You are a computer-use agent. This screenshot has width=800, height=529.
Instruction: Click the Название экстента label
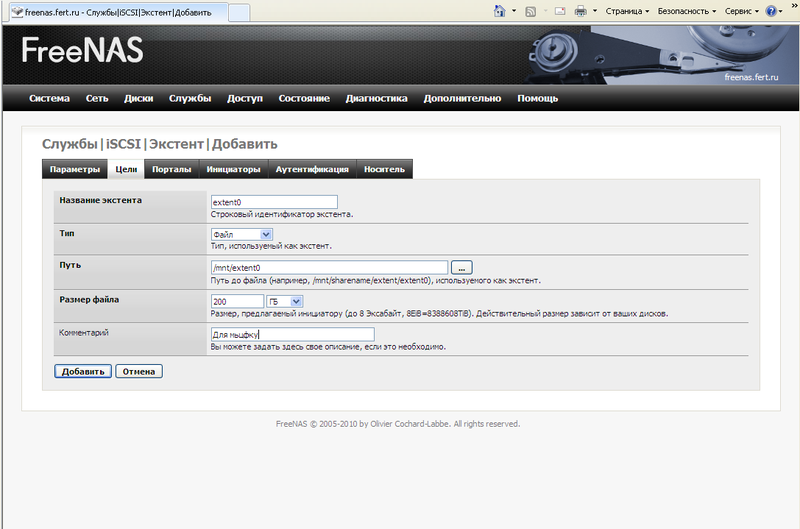[x=101, y=200]
